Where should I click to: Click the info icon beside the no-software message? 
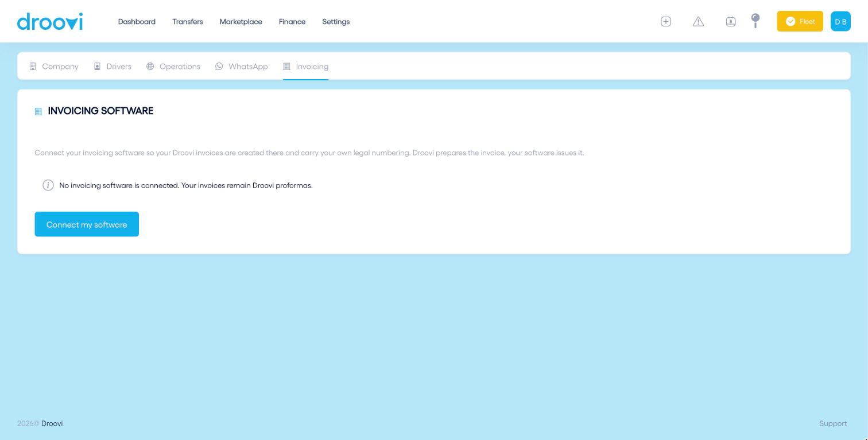(48, 185)
